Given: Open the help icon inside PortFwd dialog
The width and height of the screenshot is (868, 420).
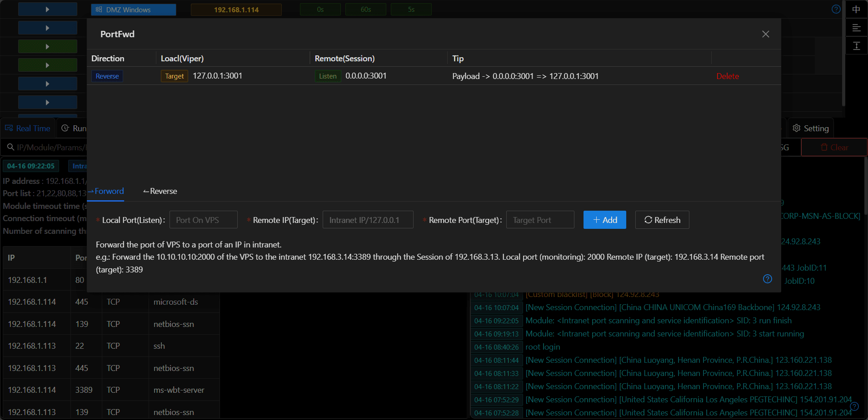Looking at the screenshot, I should pos(767,279).
